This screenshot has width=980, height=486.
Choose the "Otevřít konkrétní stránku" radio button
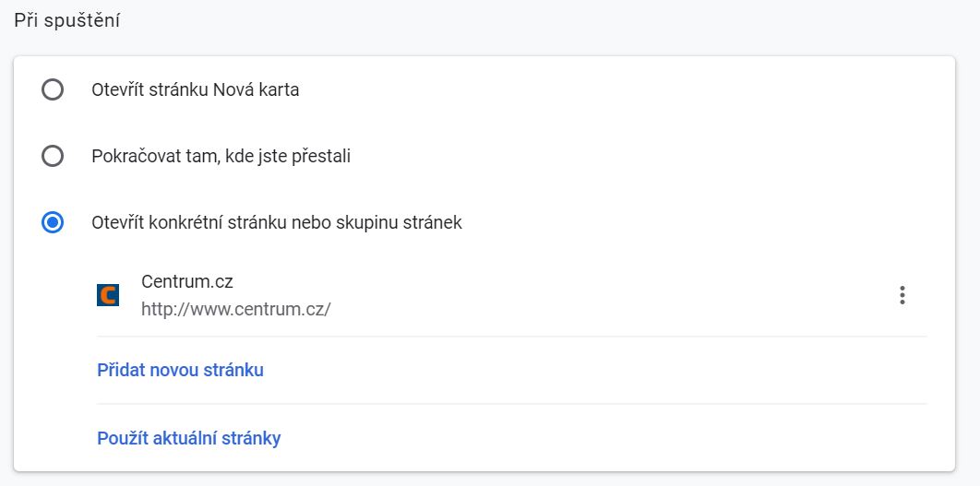[53, 222]
